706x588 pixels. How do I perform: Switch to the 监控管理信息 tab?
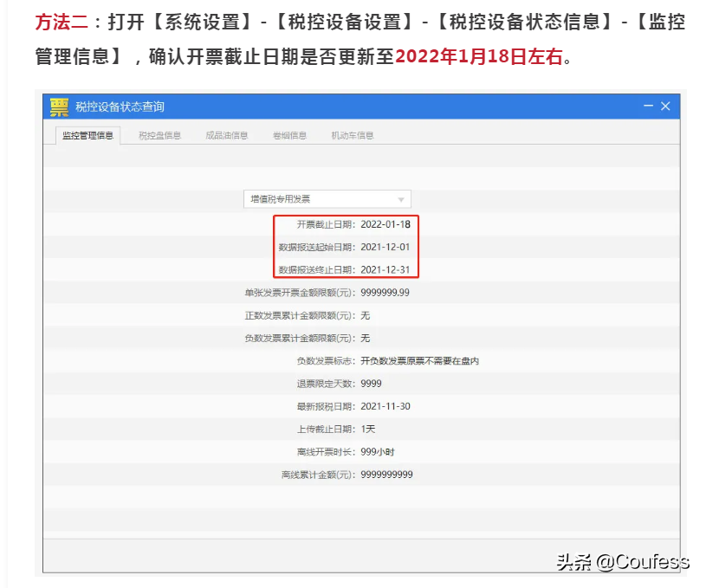tap(87, 135)
